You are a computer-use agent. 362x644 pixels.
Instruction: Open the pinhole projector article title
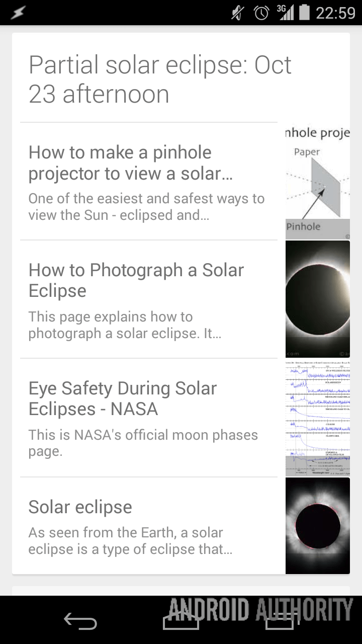(x=131, y=163)
